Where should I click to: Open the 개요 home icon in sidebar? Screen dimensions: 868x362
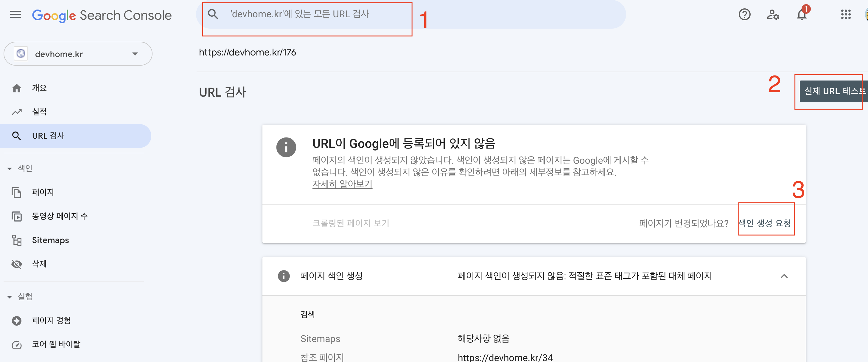(x=16, y=88)
